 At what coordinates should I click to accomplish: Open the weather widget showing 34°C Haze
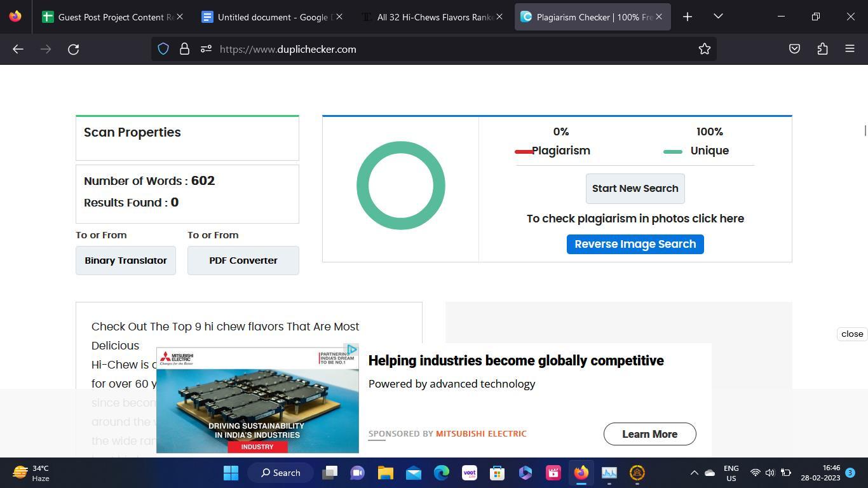tap(31, 473)
